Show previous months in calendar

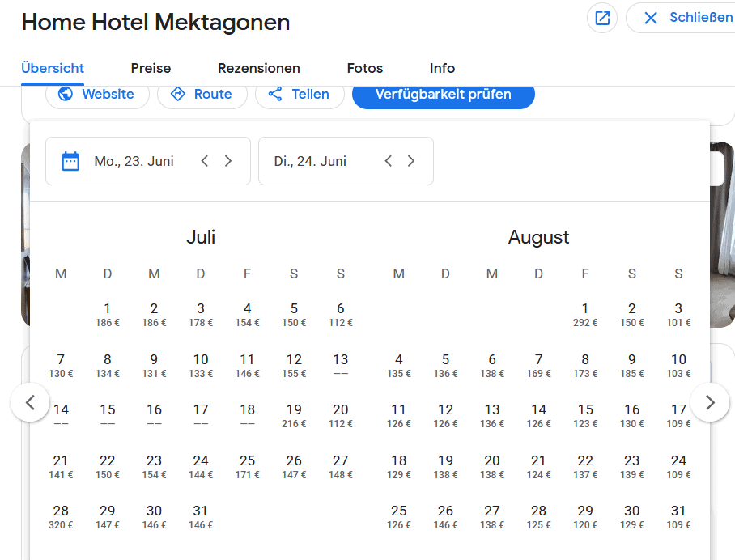point(31,402)
